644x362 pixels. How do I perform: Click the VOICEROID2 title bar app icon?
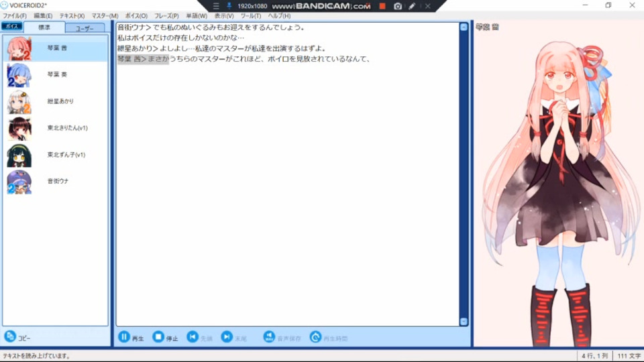tap(4, 5)
